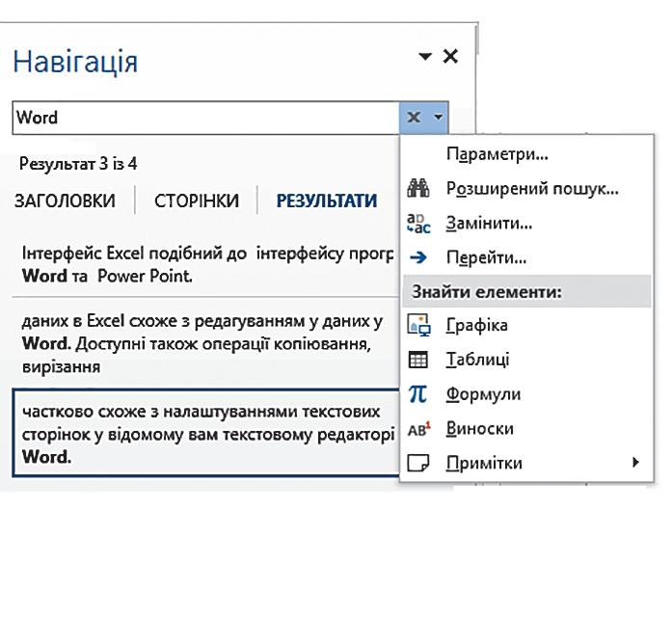Viewport: 672px width, 617px height.
Task: Open result 'даних в Excel схоже'
Action: pos(205,343)
